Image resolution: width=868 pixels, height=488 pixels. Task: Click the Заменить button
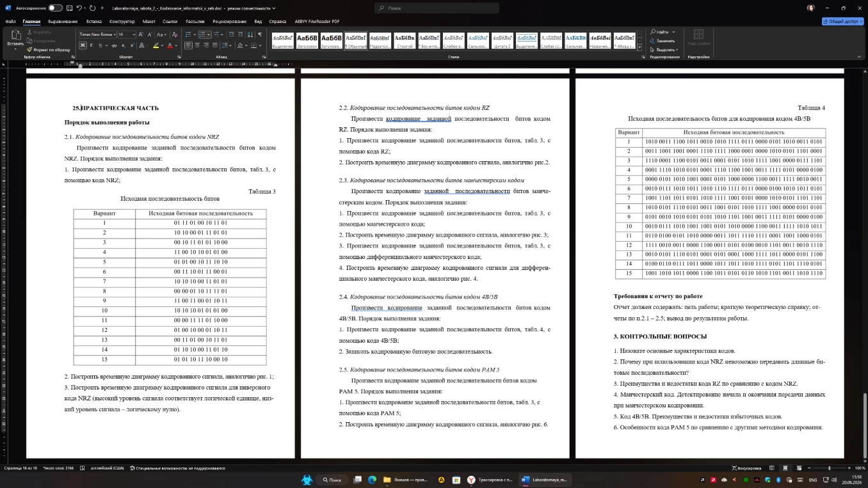coord(663,41)
